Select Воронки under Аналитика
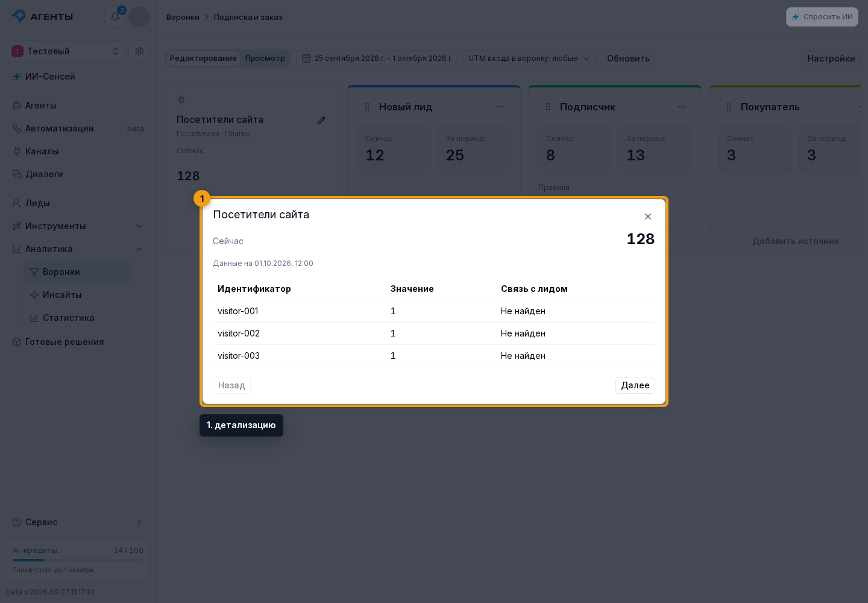This screenshot has height=603, width=868. pos(78,272)
